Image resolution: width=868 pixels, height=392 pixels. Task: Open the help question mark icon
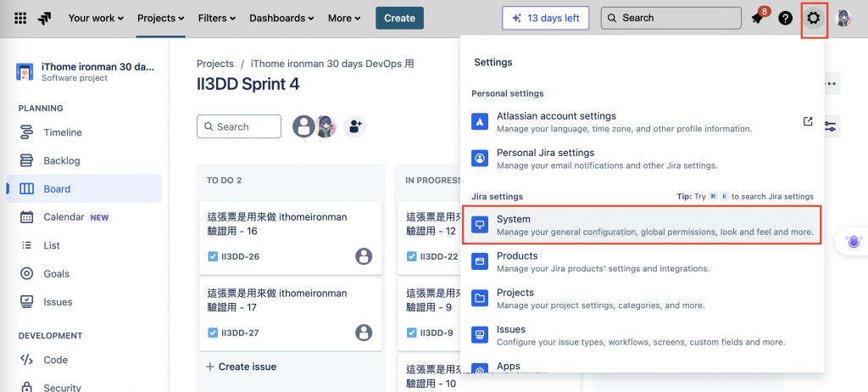tap(786, 19)
